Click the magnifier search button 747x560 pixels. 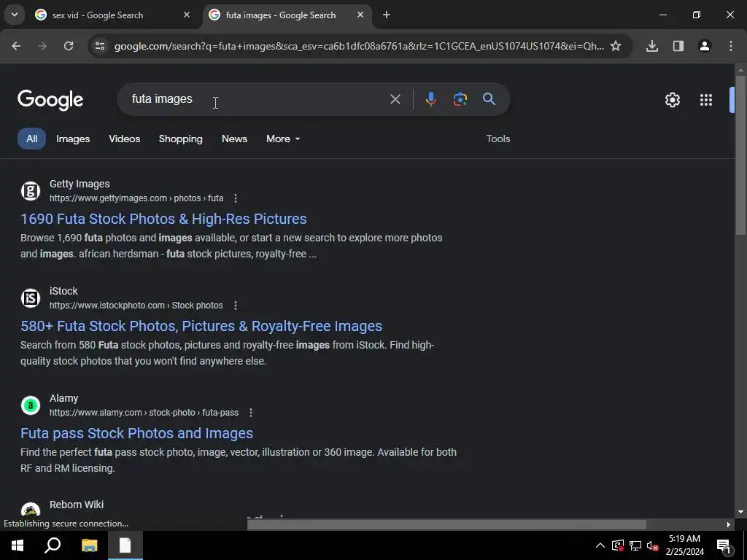tap(489, 99)
